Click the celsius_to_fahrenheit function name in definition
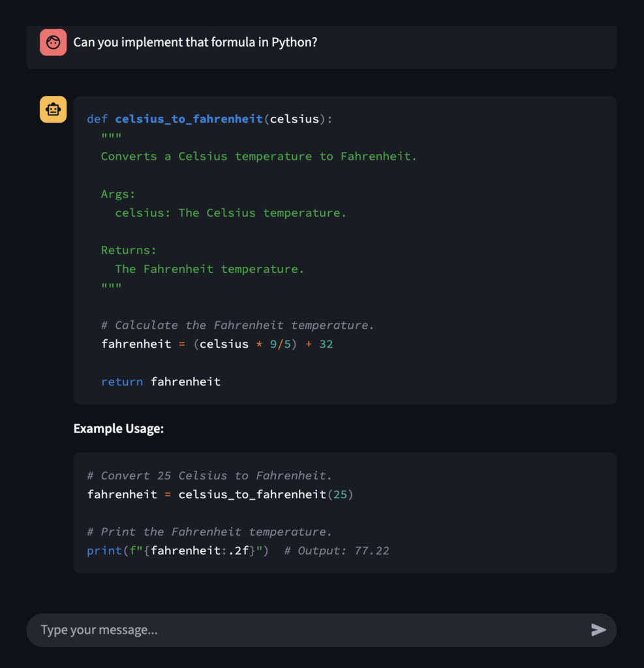The width and height of the screenshot is (644, 668). (189, 119)
